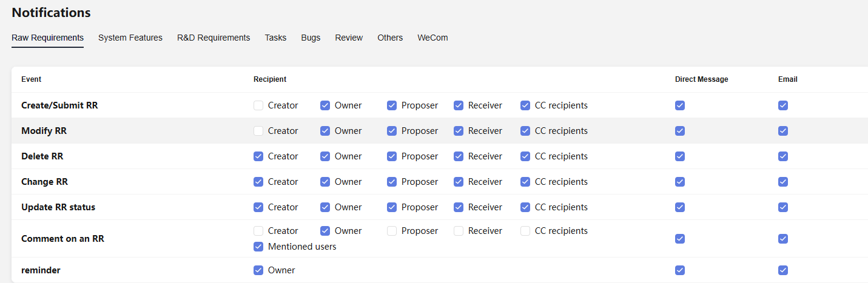Enable Creator for Create/Submit RR
This screenshot has height=283, width=868.
pyautogui.click(x=258, y=105)
